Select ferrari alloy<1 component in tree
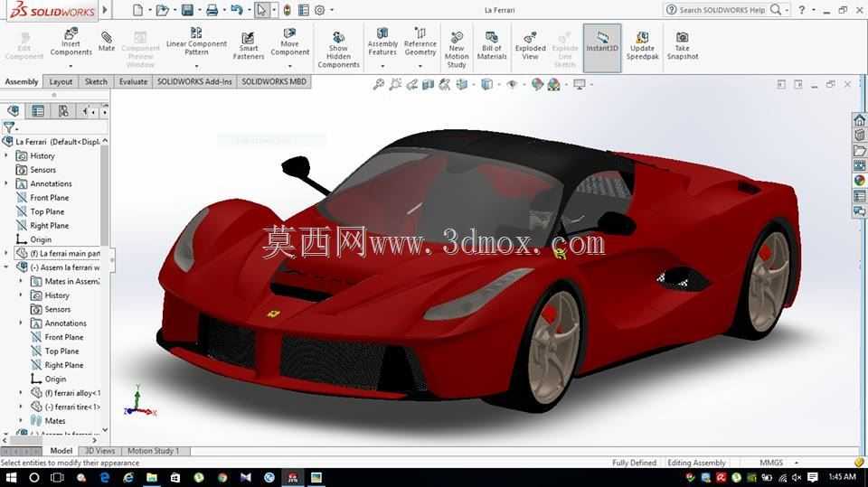This screenshot has width=868, height=487. pos(72,393)
